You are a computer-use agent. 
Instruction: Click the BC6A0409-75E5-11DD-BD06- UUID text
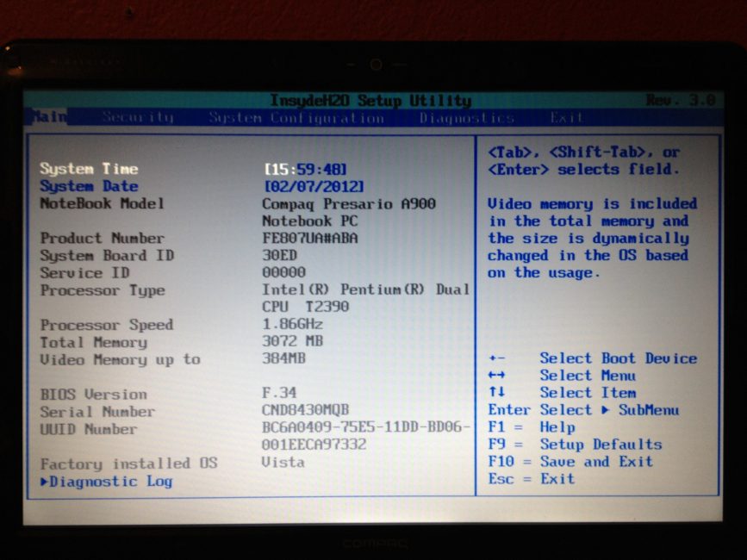pyautogui.click(x=366, y=426)
